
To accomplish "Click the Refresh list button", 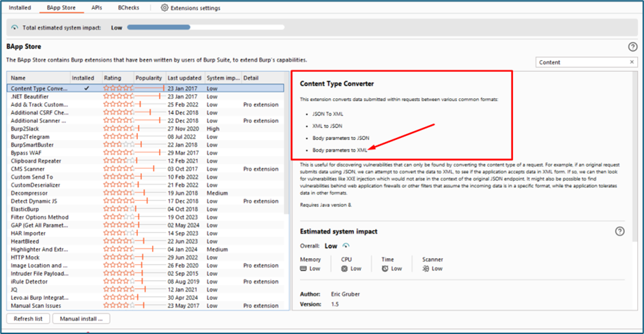I will point(29,319).
